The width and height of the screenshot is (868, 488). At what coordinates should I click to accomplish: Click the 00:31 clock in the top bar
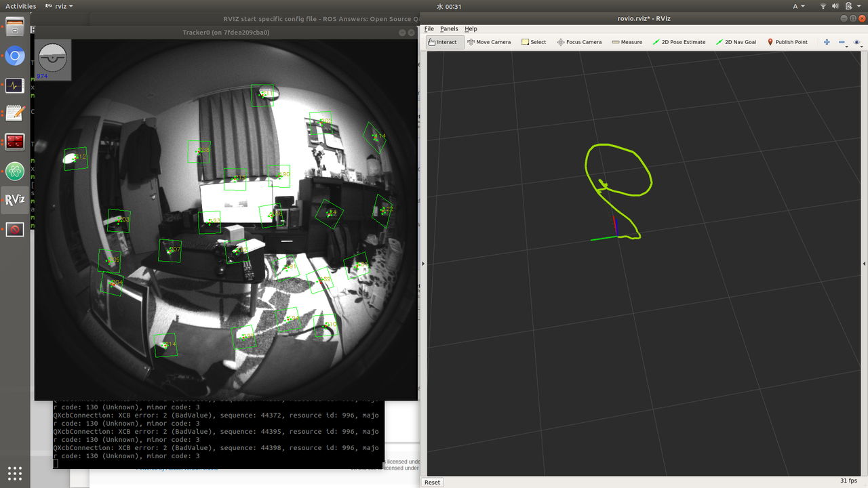tap(448, 5)
